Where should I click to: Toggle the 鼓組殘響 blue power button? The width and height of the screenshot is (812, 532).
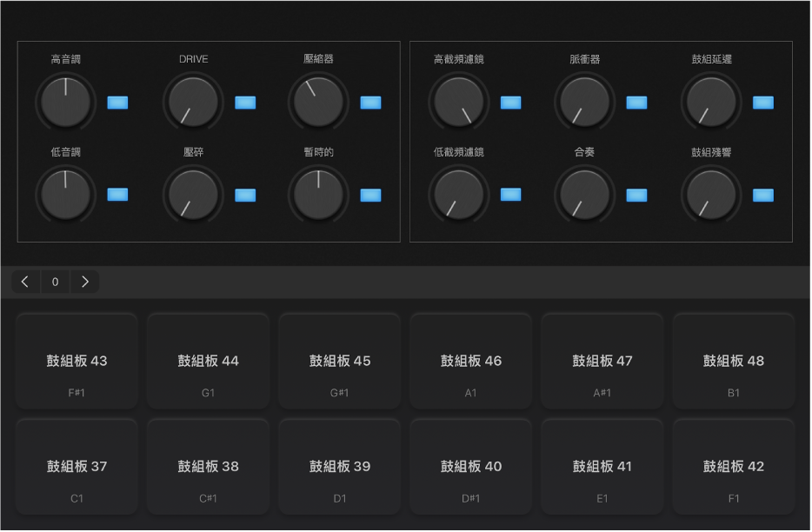pyautogui.click(x=763, y=196)
